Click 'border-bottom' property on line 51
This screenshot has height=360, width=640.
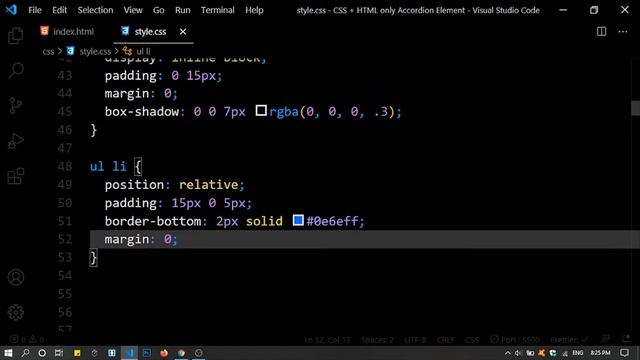[x=153, y=221]
